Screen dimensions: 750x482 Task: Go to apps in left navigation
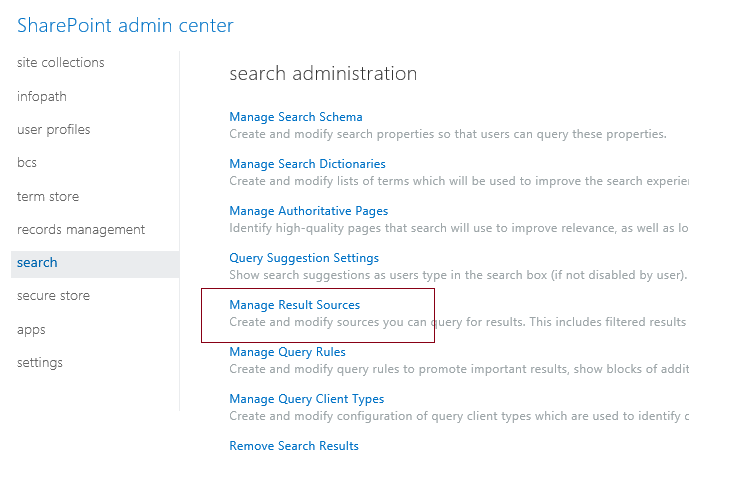coord(31,330)
